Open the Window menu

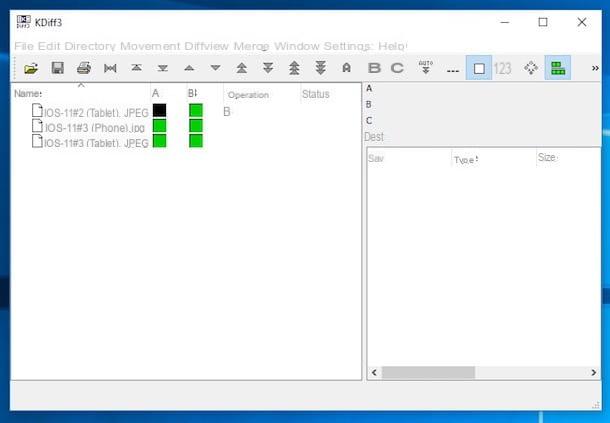pyautogui.click(x=297, y=46)
